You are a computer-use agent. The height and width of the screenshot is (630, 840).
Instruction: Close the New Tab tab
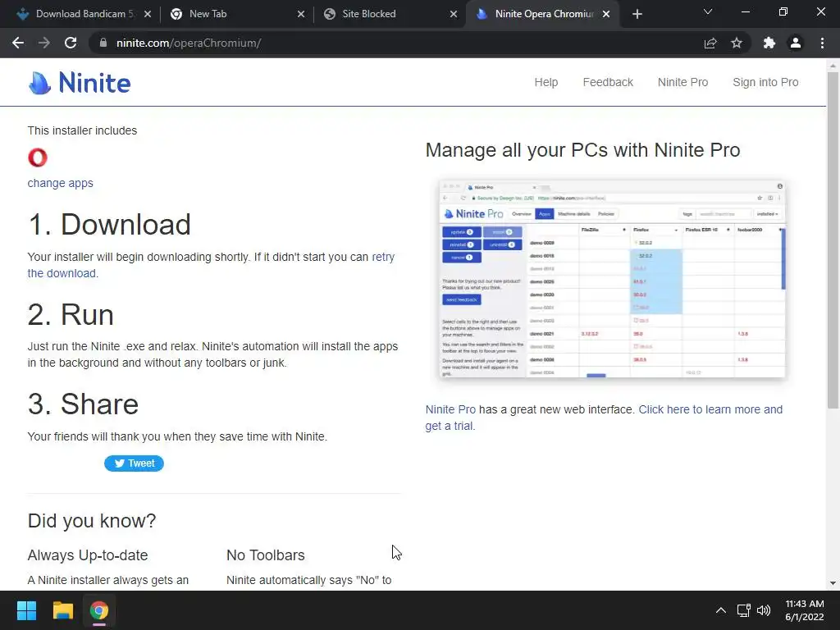tap(301, 14)
